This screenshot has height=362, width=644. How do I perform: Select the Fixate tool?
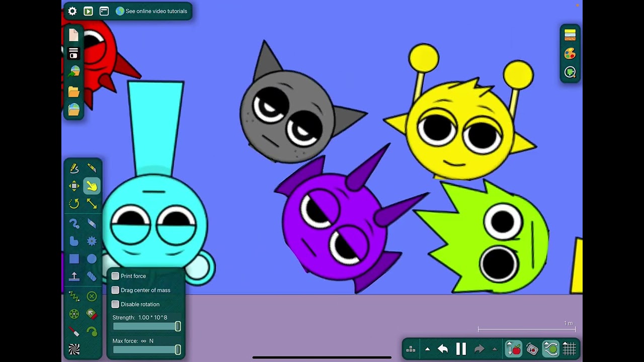(x=92, y=297)
